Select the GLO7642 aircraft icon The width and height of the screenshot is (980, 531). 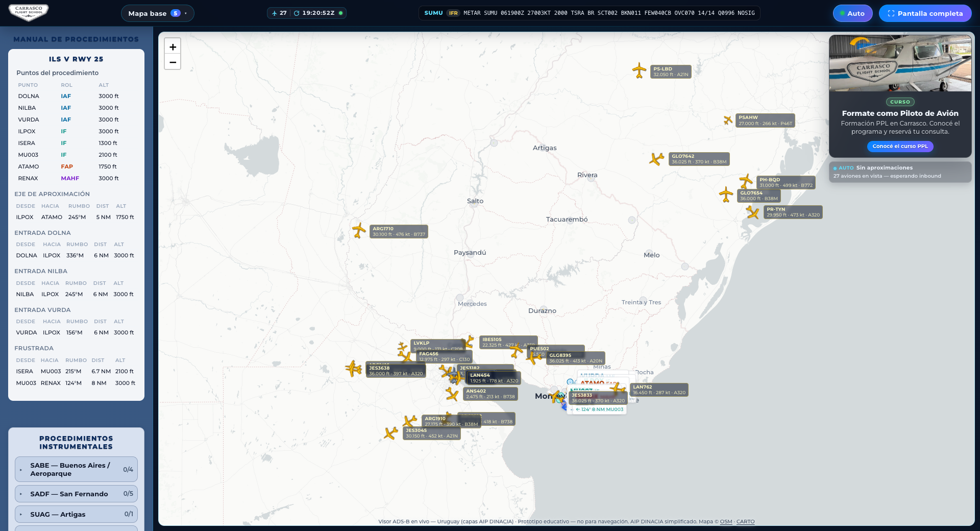656,159
